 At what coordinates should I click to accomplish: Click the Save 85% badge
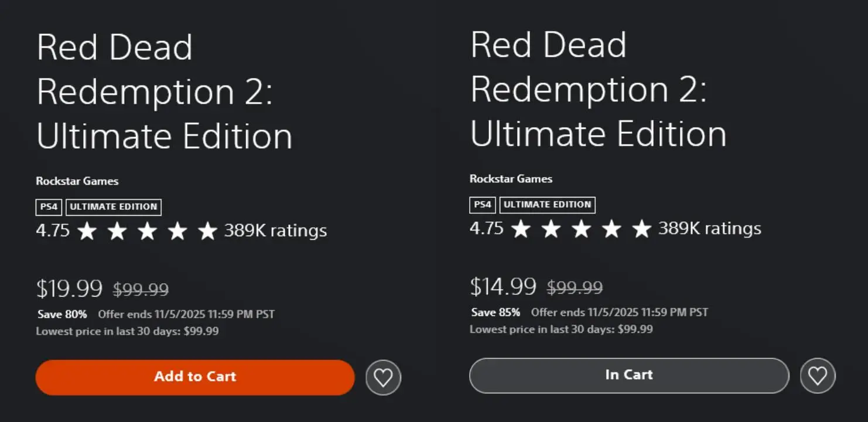495,312
